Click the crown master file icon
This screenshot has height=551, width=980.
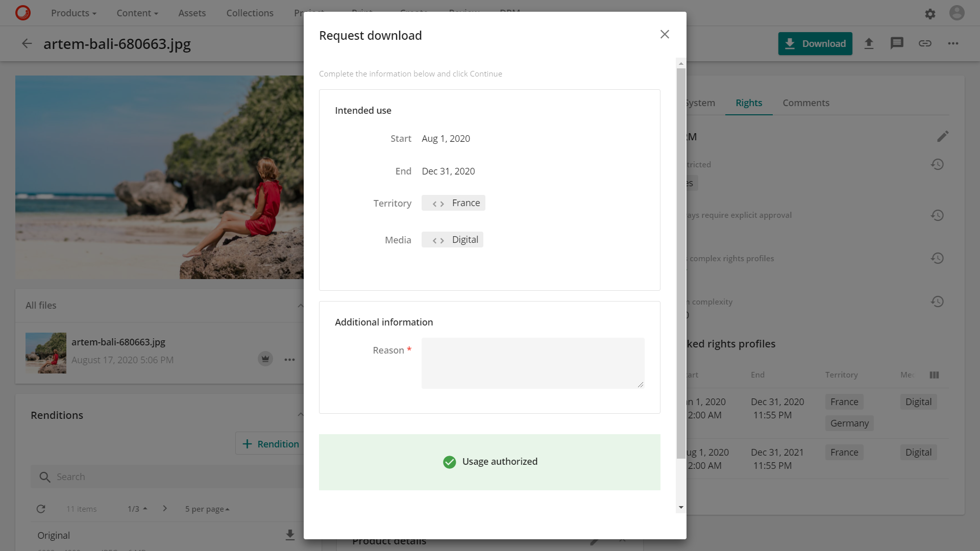265,359
